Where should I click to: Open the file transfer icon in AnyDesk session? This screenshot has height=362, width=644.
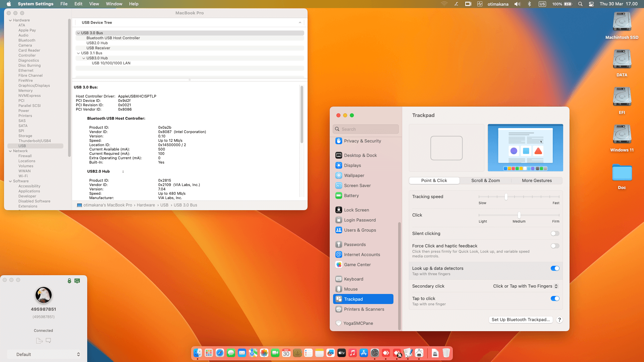click(39, 341)
